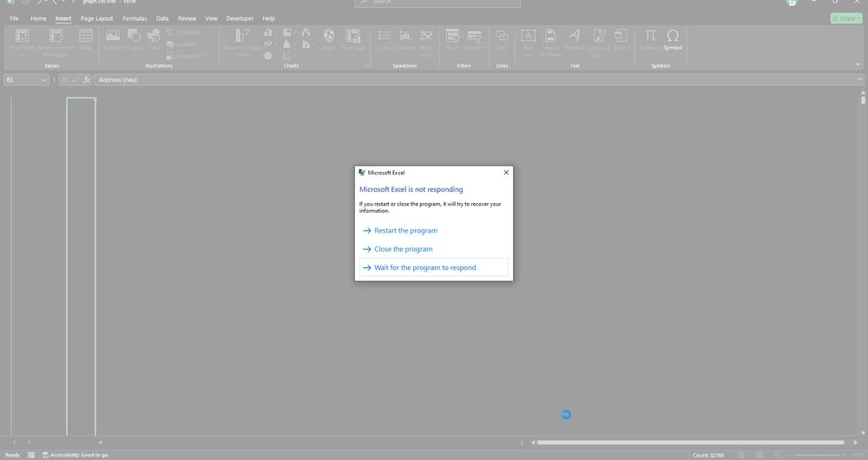Switch to Page Break Preview in status bar

coord(778,455)
